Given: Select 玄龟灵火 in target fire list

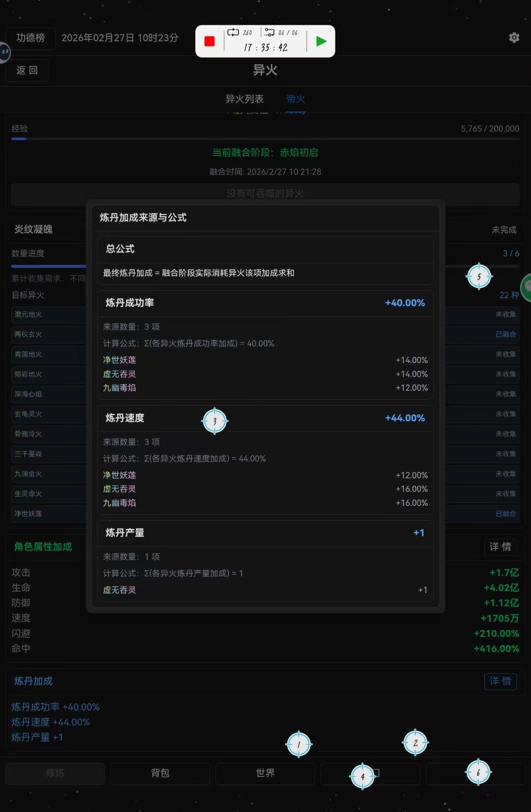Looking at the screenshot, I should (x=29, y=414).
